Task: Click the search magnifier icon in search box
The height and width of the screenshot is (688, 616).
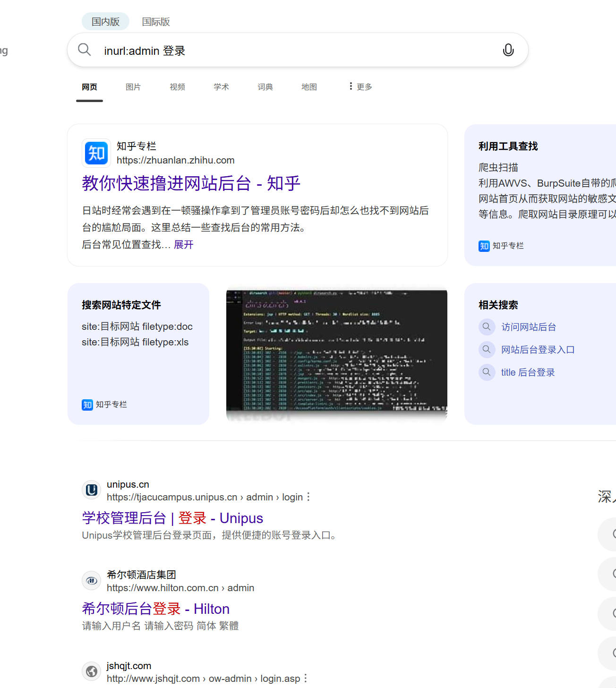Action: (x=85, y=50)
